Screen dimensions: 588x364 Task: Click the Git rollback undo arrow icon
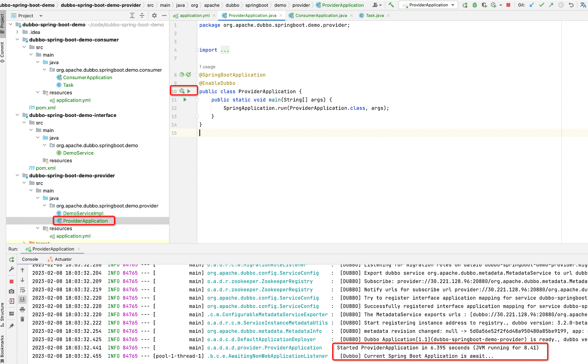pos(571,5)
